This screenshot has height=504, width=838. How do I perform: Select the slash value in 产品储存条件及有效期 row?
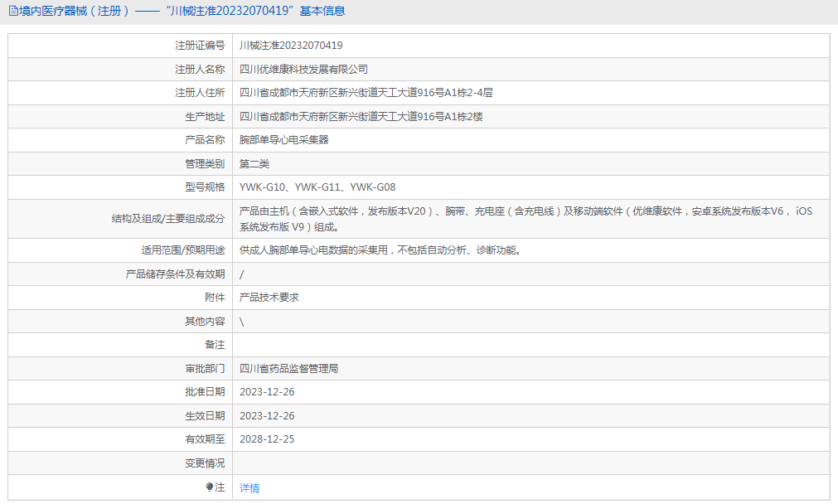(241, 274)
